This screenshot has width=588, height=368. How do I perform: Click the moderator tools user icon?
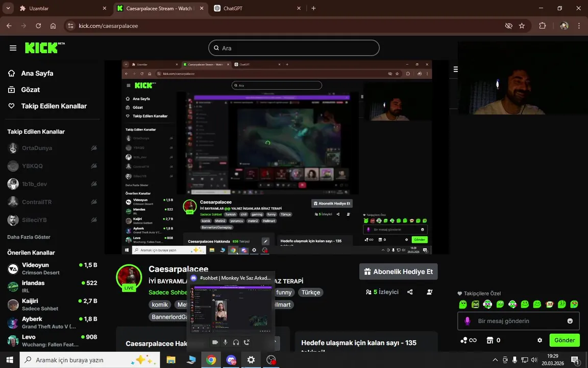click(430, 292)
